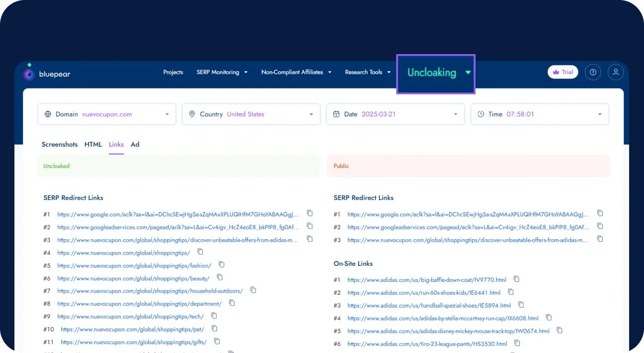Copy Public SERP redirect link #2

600,226
